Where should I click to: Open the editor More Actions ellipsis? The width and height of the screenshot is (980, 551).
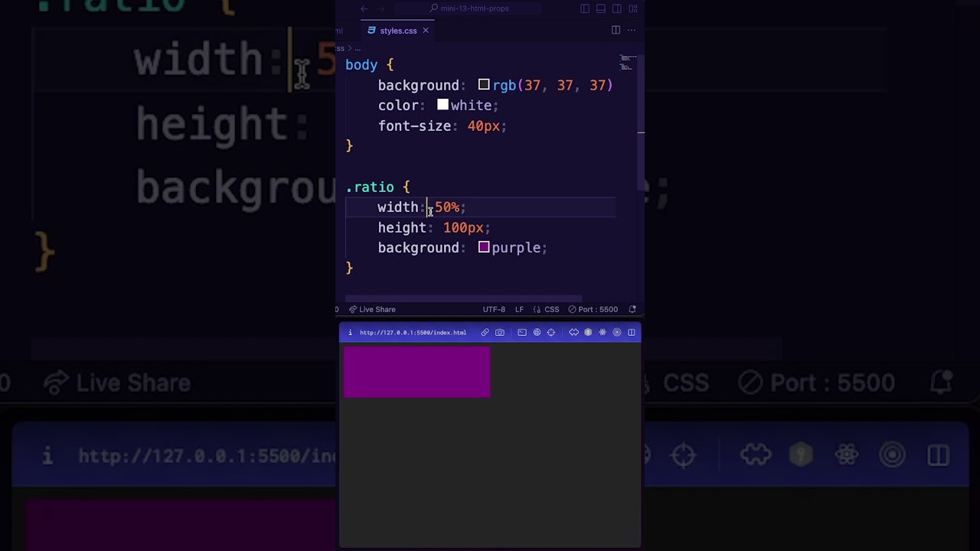click(632, 30)
